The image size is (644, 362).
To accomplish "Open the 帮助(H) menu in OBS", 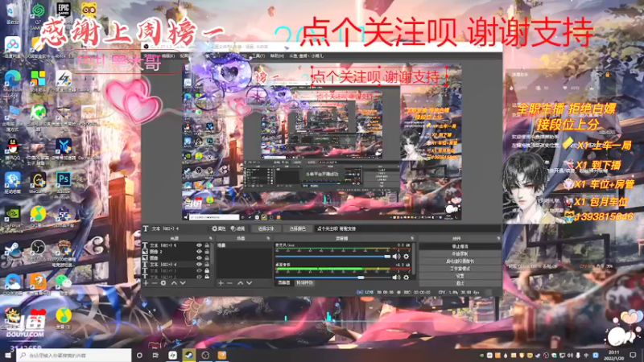I will point(277,56).
